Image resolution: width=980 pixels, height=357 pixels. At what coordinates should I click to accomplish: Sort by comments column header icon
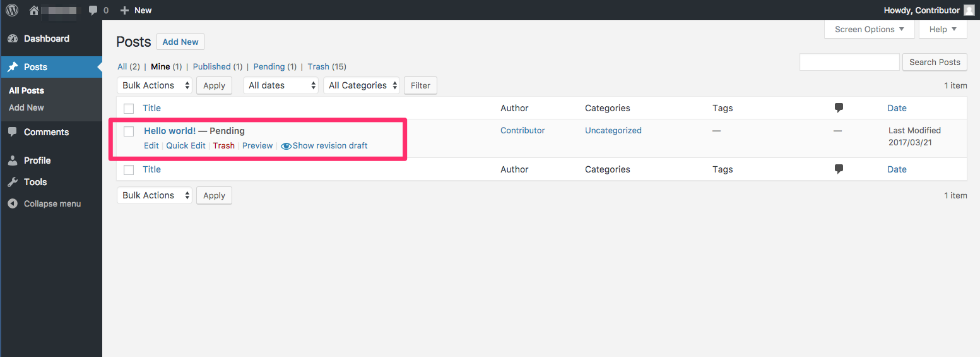coord(839,108)
